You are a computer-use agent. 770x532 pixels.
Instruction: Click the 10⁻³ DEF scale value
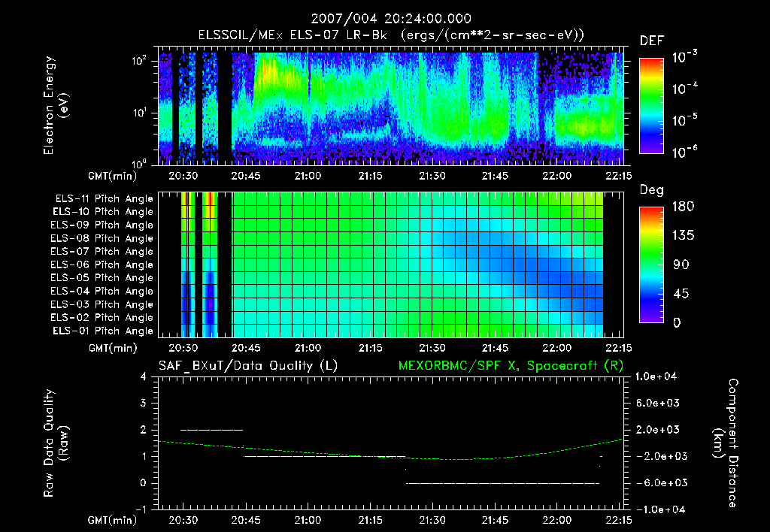coord(684,57)
